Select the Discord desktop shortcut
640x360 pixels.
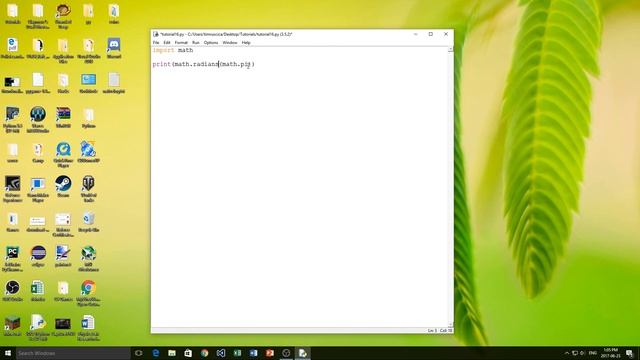tap(114, 48)
